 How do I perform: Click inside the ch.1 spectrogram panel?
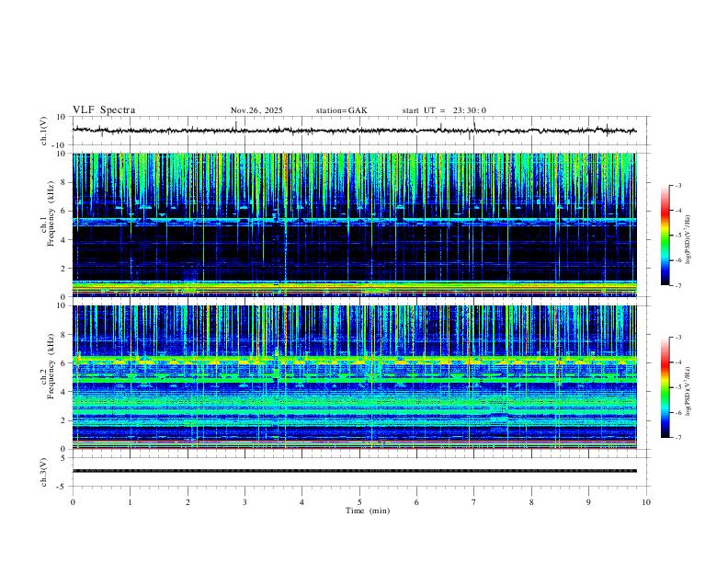coord(354,224)
